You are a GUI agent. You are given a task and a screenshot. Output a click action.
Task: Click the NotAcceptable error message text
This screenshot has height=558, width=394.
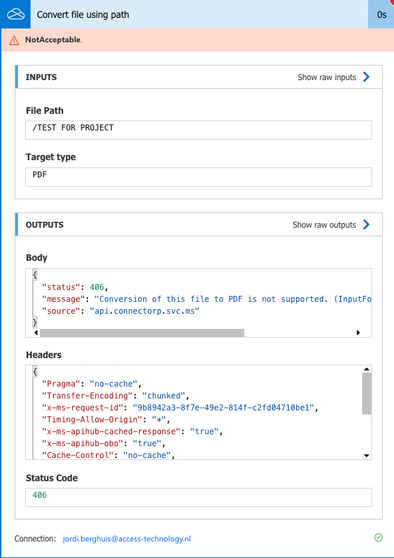(53, 40)
